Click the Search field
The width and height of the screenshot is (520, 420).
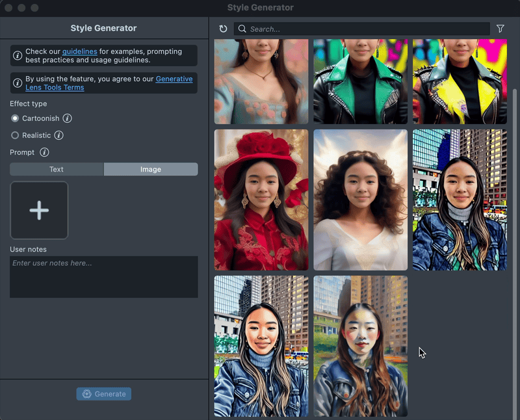pos(364,29)
